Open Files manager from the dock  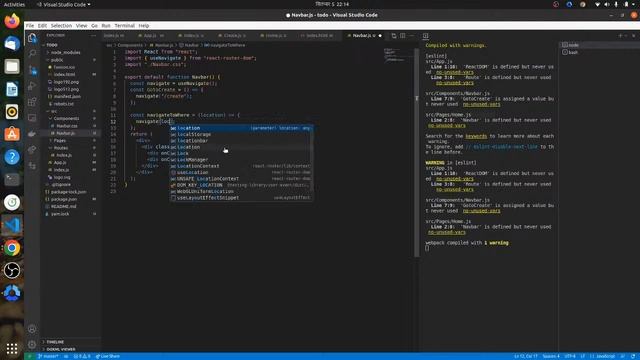tap(12, 66)
